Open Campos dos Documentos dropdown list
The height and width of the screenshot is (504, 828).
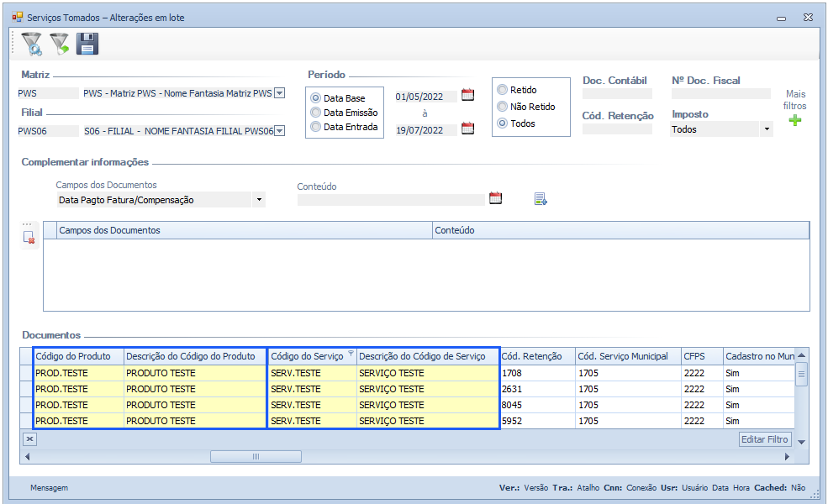(259, 200)
